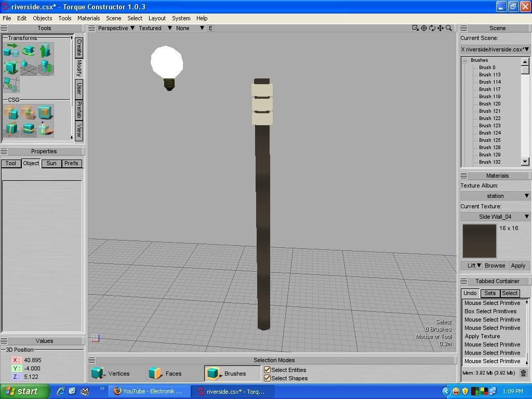532x399 pixels.
Task: Collapse the Brushes tree node
Action: 465,60
